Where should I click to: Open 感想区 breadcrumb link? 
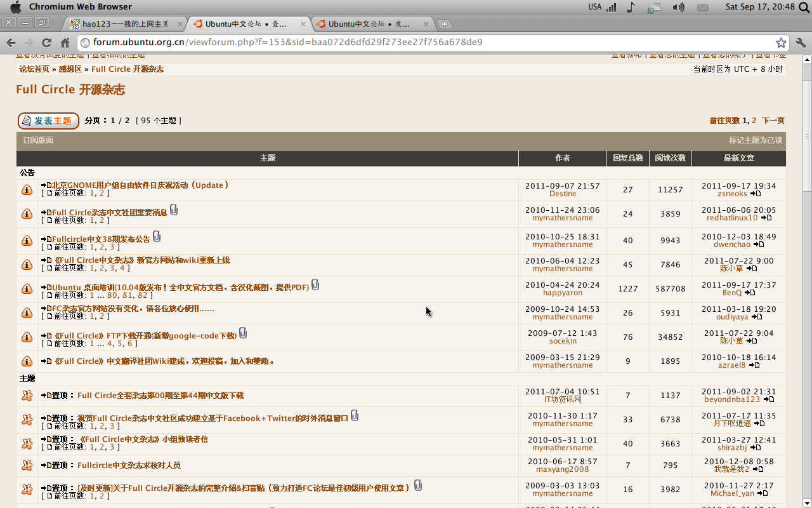pyautogui.click(x=70, y=69)
